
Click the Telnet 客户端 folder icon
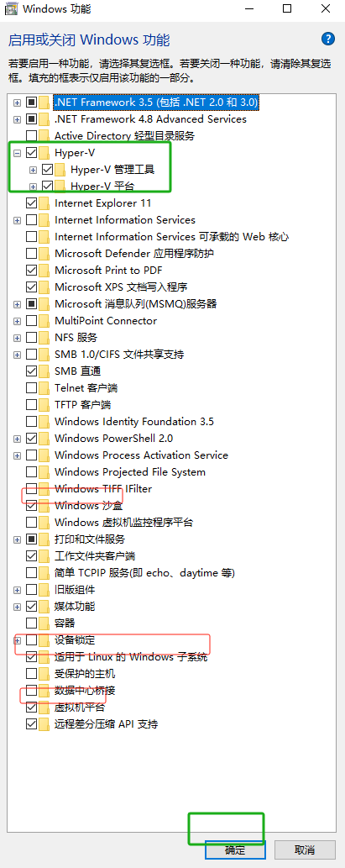click(x=44, y=387)
